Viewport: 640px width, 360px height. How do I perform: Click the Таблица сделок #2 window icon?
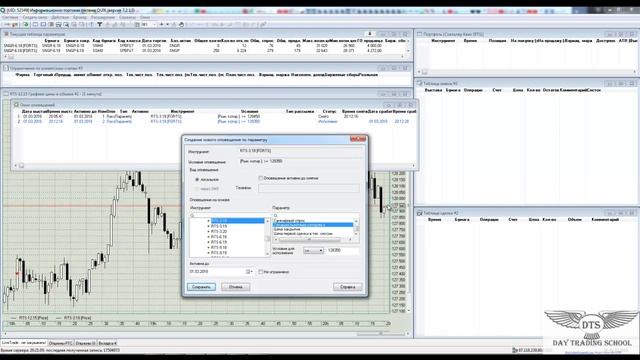(419, 213)
